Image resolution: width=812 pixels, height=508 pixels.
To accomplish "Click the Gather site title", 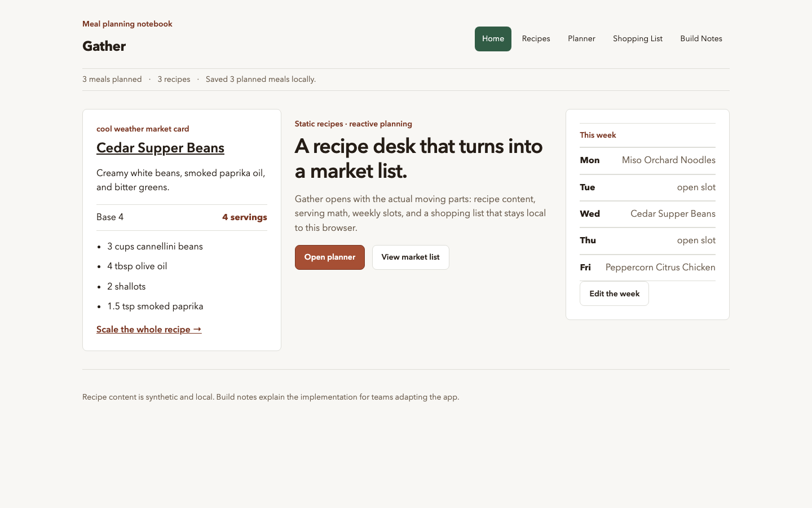I will coord(104,46).
